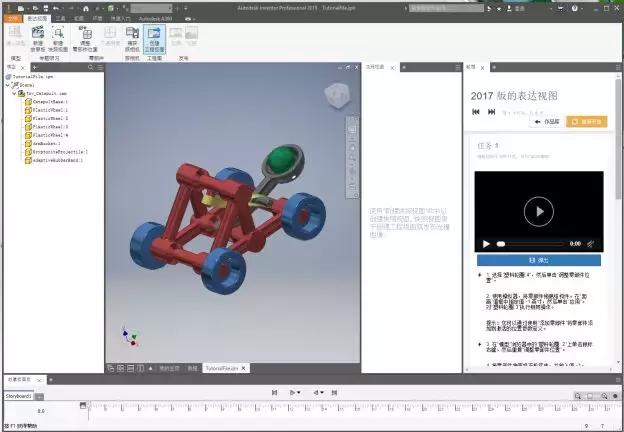Image resolution: width=624 pixels, height=432 pixels.
Task: Click the help question mark icon in title bar
Action: [x=575, y=8]
